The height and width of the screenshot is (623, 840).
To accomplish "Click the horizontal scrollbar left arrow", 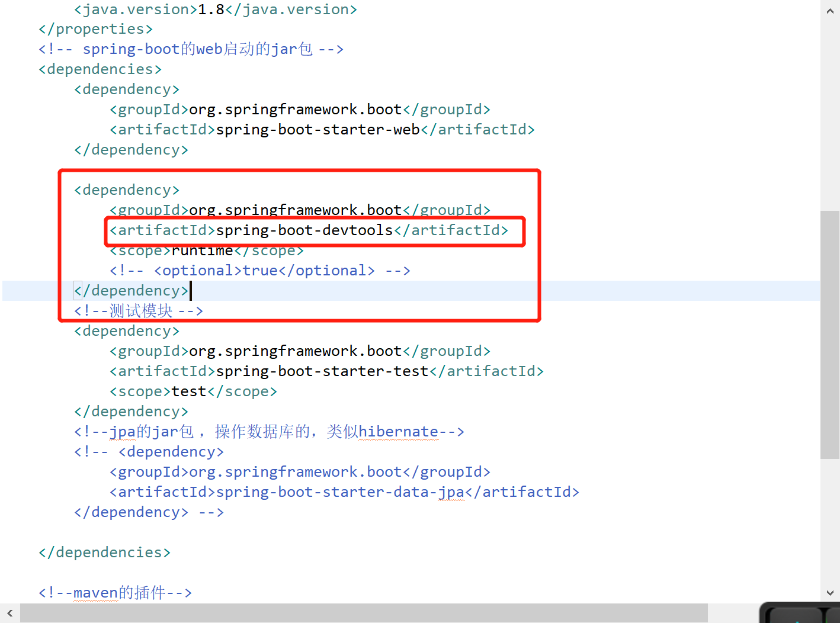I will pyautogui.click(x=10, y=613).
